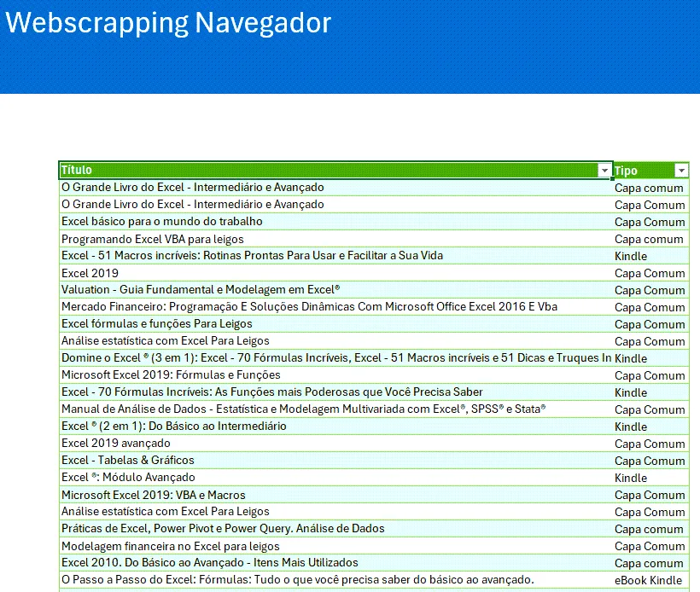
Task: Click the Webscrapping Navegador title banner
Action: pos(350,46)
